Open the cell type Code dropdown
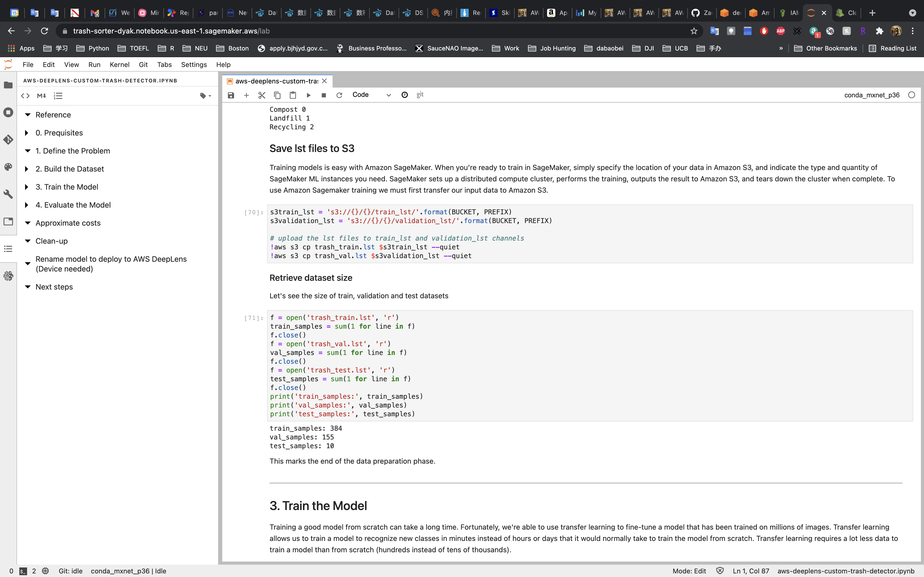924x577 pixels. coord(371,95)
